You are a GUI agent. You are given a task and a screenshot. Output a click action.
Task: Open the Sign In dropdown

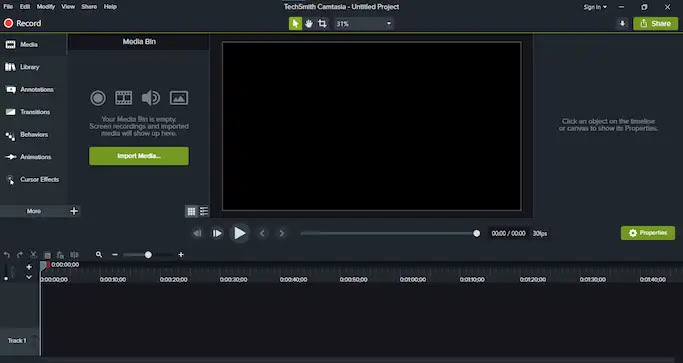pos(595,7)
